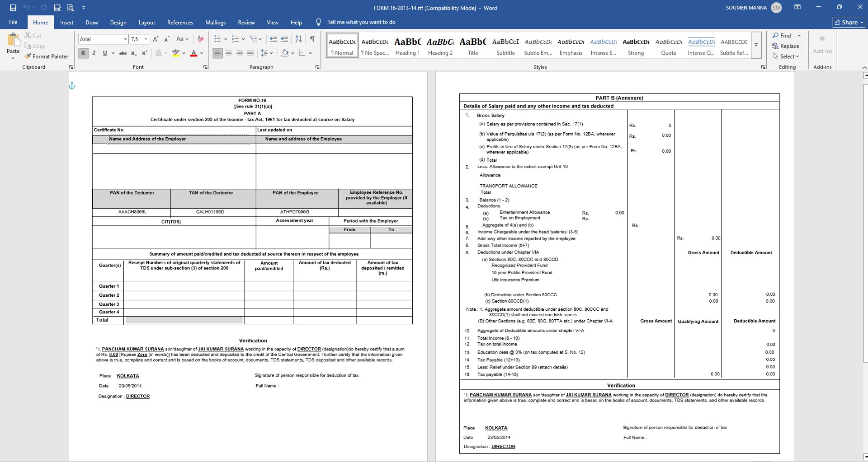Increase font size with Grow Font
Viewport: 868px width, 462px height.
156,39
